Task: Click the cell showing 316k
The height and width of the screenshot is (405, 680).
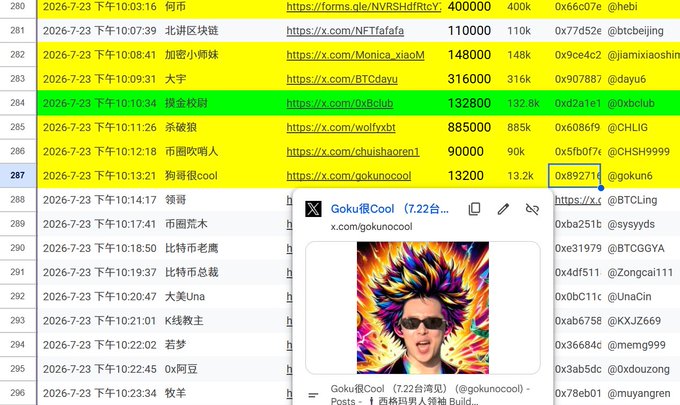Action: click(519, 79)
